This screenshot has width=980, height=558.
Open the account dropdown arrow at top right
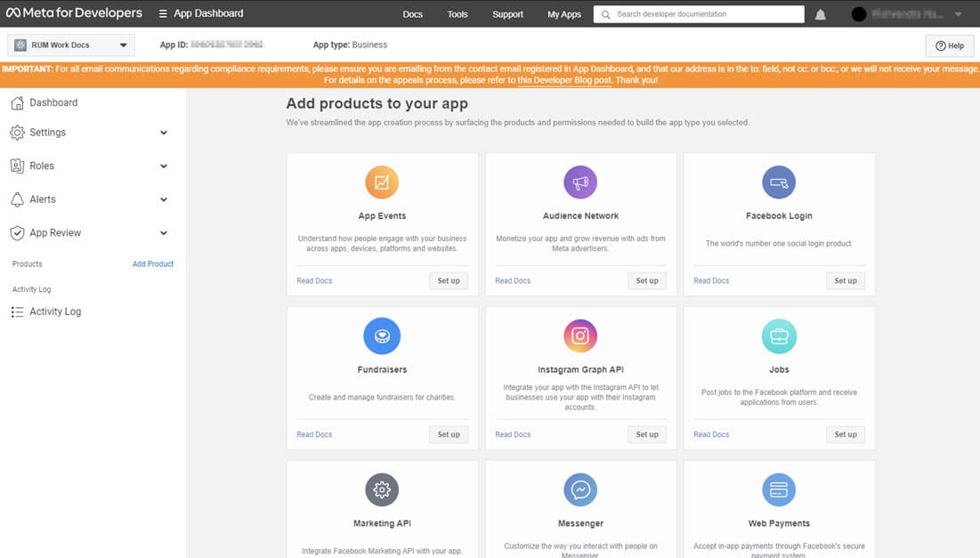tap(958, 13)
